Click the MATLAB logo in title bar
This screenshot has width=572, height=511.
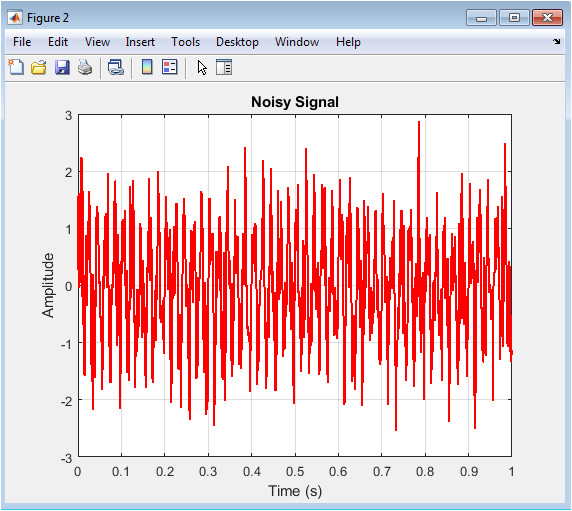tap(15, 18)
